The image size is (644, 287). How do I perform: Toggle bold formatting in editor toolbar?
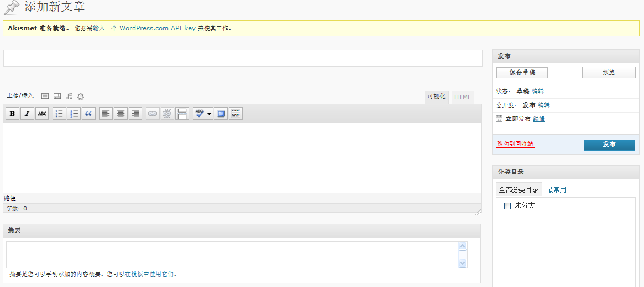12,114
